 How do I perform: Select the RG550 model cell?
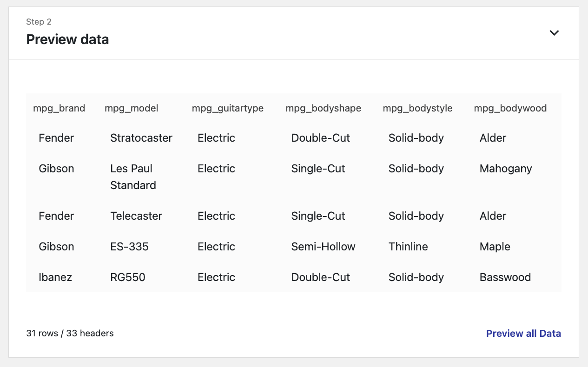click(x=128, y=277)
